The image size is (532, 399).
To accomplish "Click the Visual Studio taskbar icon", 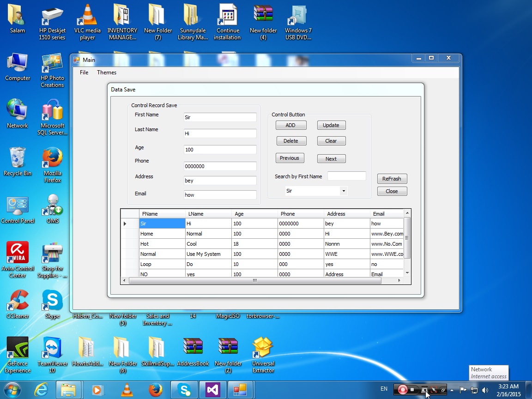I will point(212,389).
